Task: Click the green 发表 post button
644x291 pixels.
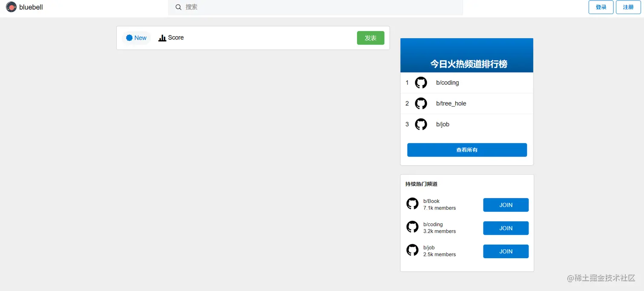Action: 371,38
